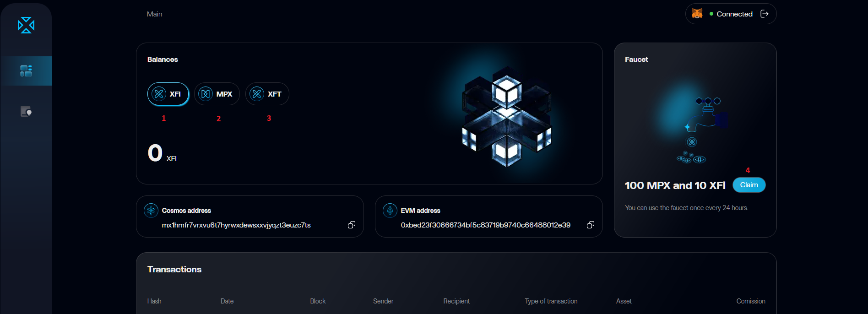Copy the EVM address

coord(590,225)
